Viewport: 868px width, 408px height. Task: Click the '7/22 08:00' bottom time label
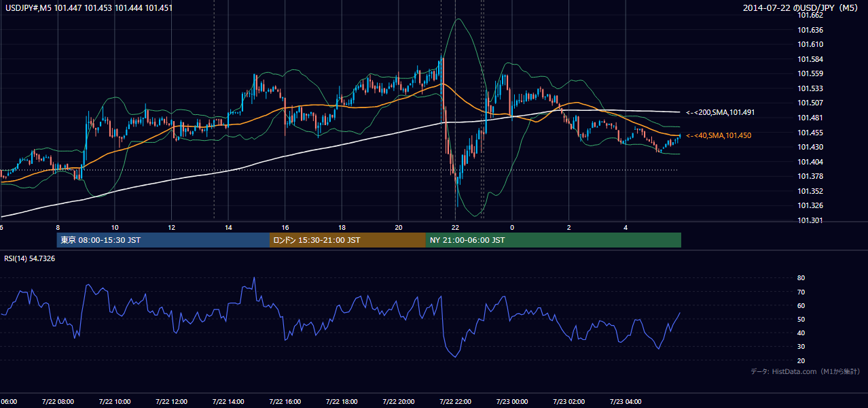pos(58,401)
